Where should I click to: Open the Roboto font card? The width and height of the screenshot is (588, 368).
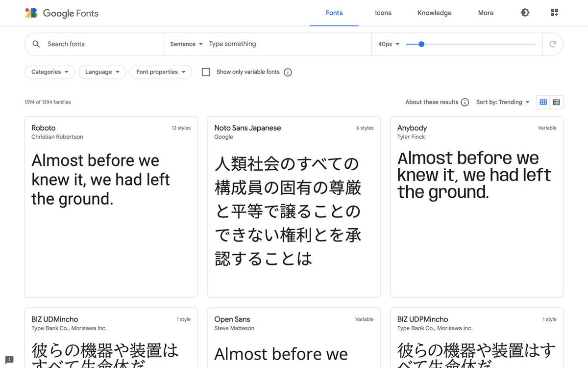point(111,207)
